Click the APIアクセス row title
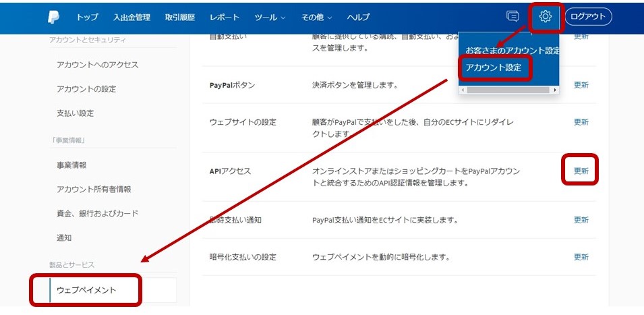The width and height of the screenshot is (644, 315). [230, 171]
